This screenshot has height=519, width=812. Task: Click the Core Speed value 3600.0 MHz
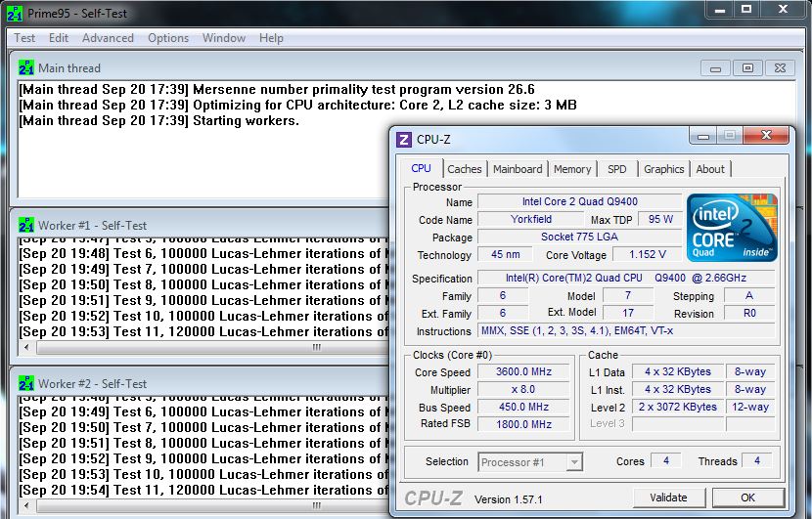tap(523, 371)
